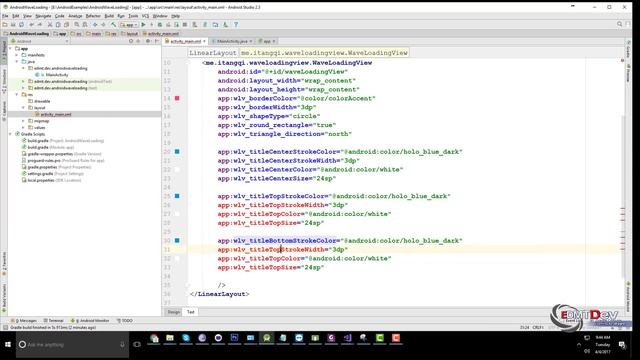
Task: Open the Refactor menu
Action: [93, 16]
